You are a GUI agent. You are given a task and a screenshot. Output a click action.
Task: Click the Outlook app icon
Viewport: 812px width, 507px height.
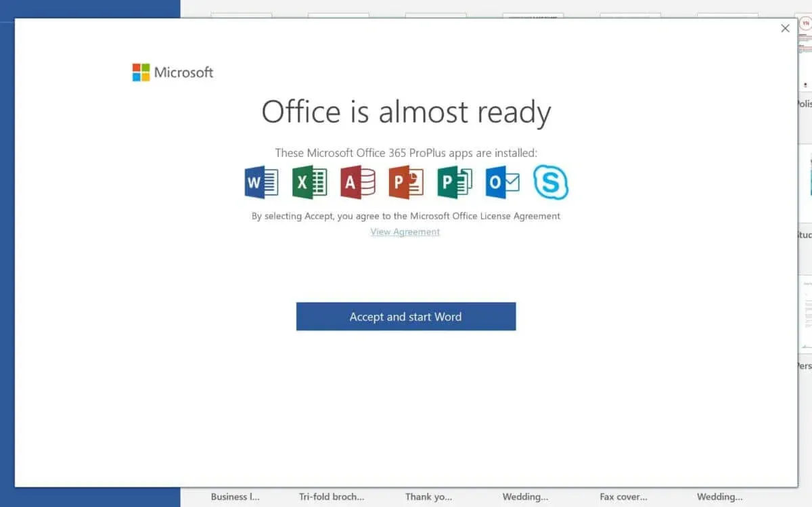click(x=501, y=181)
